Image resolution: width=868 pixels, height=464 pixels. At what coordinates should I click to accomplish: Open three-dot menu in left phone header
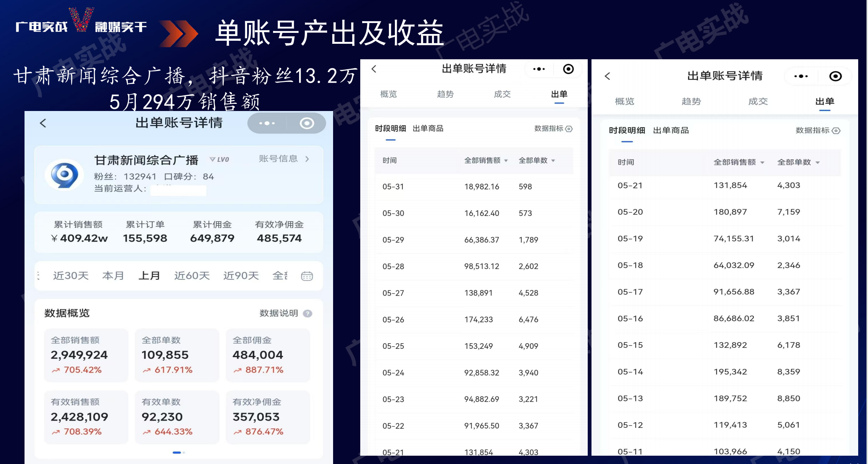tap(267, 123)
